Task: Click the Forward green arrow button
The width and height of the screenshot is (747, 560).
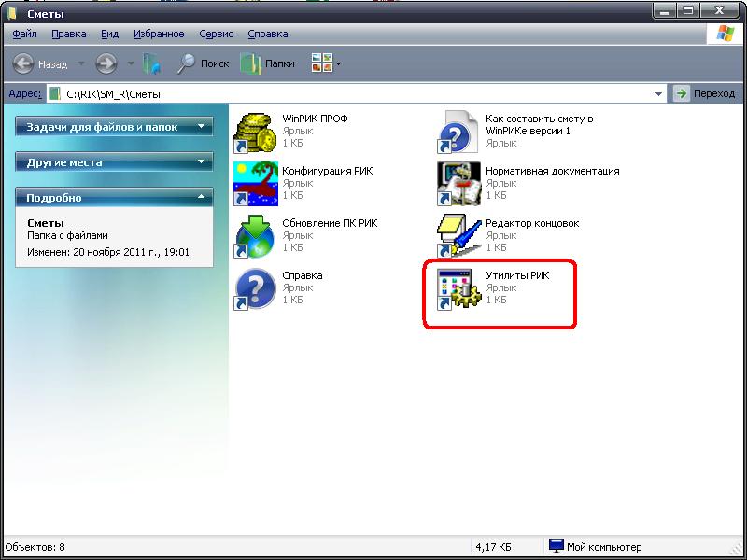Action: click(106, 63)
